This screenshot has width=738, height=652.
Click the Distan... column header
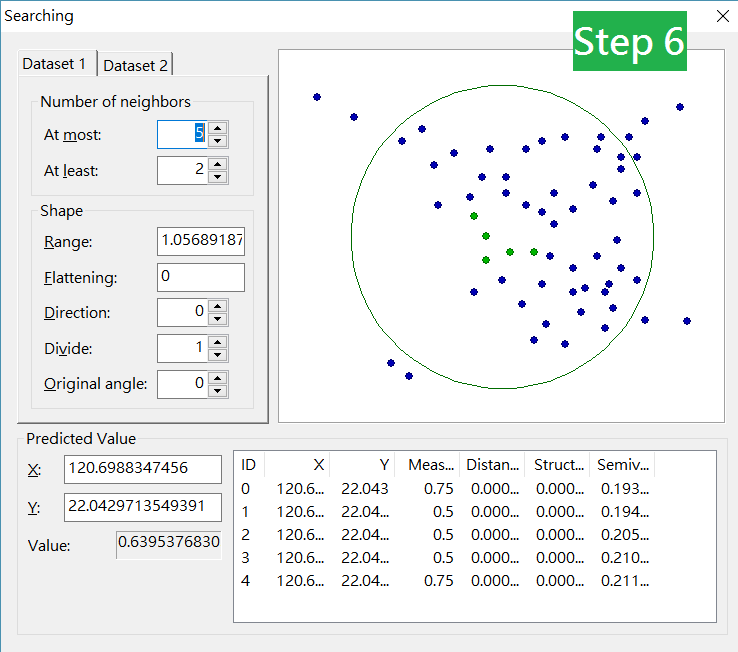(x=492, y=465)
